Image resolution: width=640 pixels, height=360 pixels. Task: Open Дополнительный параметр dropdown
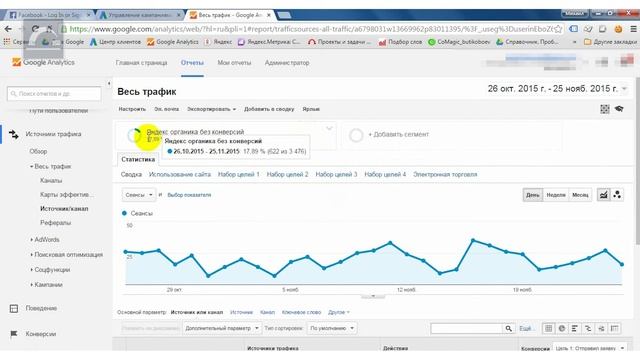(x=222, y=328)
